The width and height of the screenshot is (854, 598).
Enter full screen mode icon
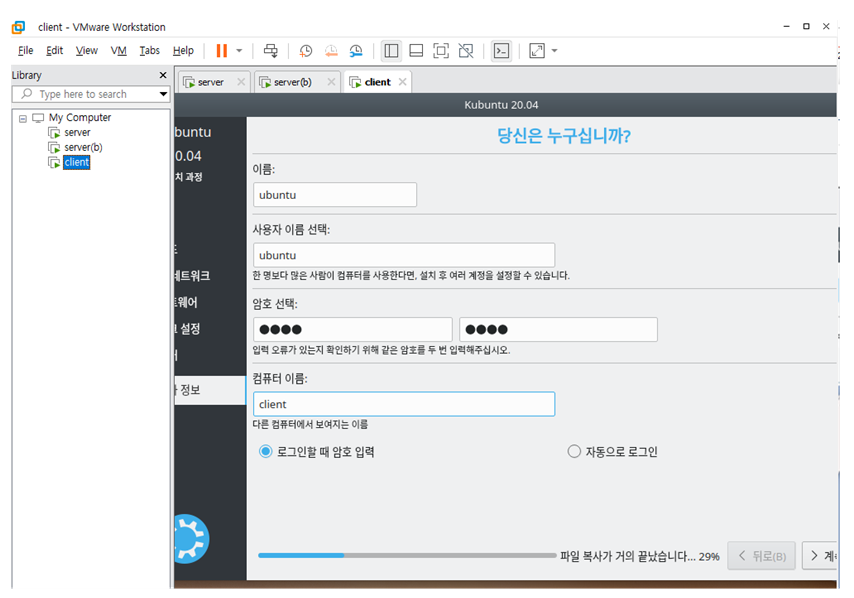coord(441,51)
